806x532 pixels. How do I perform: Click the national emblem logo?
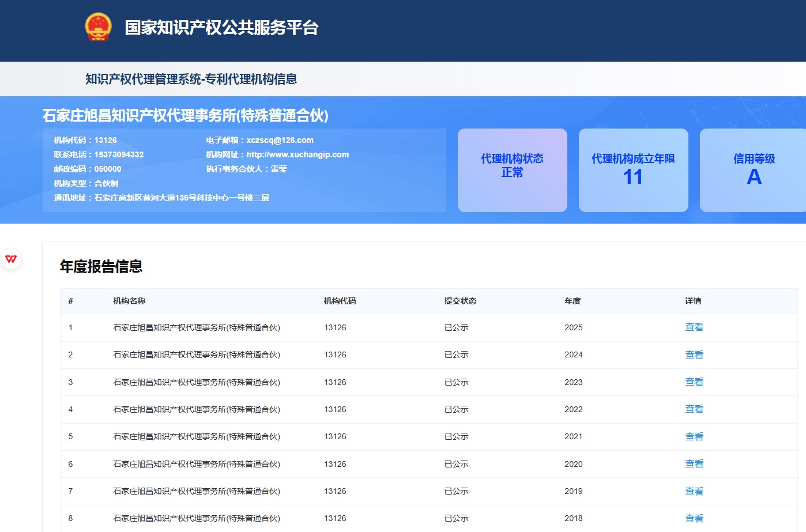click(x=98, y=27)
